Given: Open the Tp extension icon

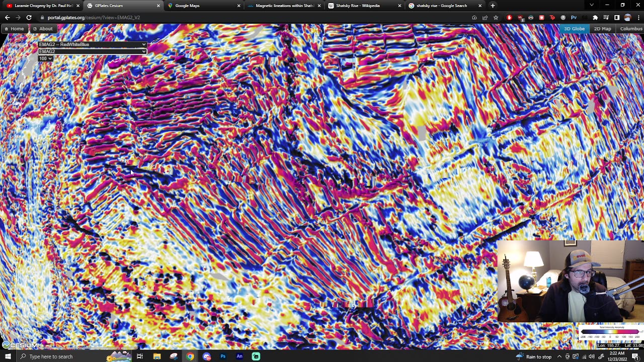Looking at the screenshot, I should point(552,18).
